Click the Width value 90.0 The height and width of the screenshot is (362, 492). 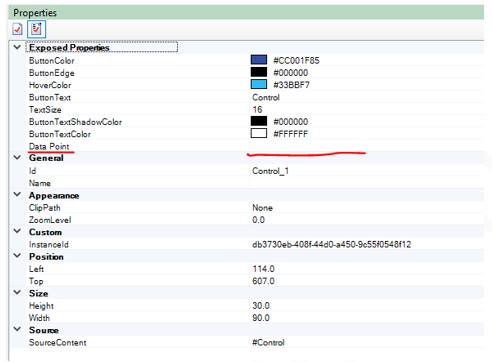pos(261,318)
